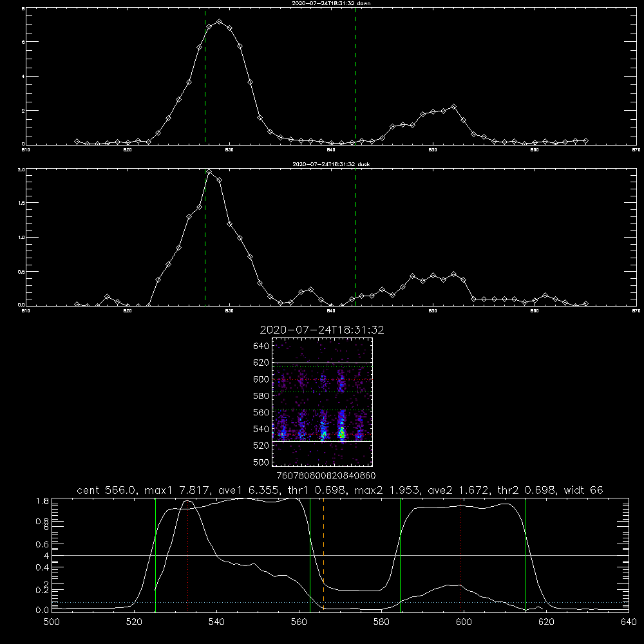The width and height of the screenshot is (644, 644).
Task: Click the highest diamond marker of the dusk curve
Action: (x=209, y=172)
